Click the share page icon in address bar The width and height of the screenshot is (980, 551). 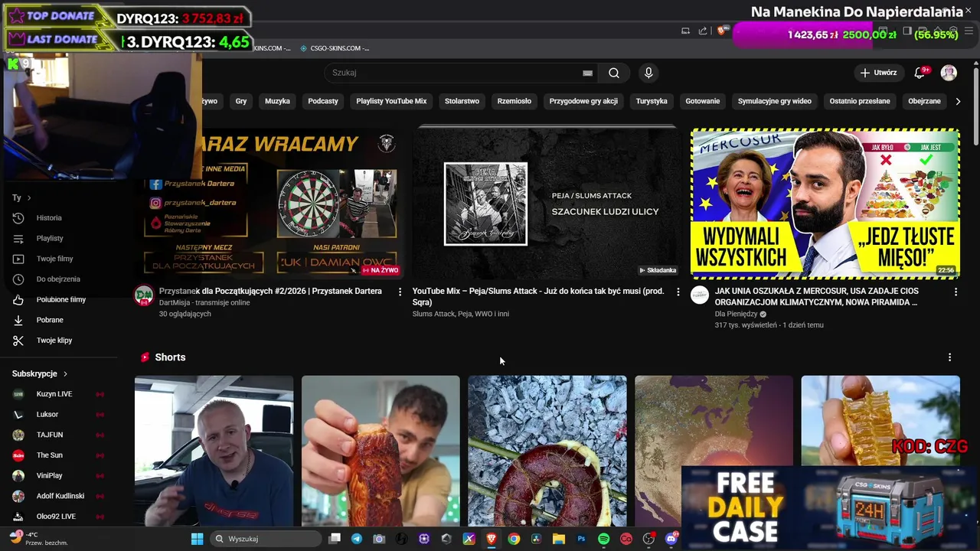click(703, 31)
